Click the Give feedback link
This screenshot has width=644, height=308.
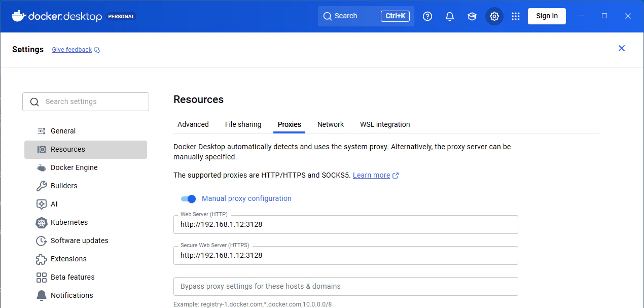tap(71, 50)
